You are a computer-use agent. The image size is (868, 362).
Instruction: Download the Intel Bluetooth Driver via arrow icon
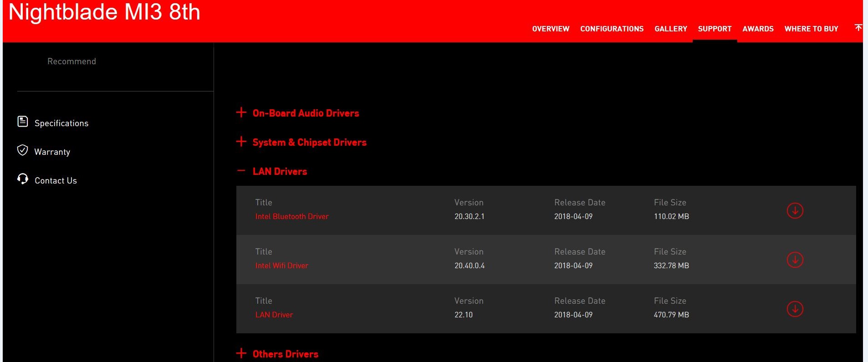coord(795,210)
